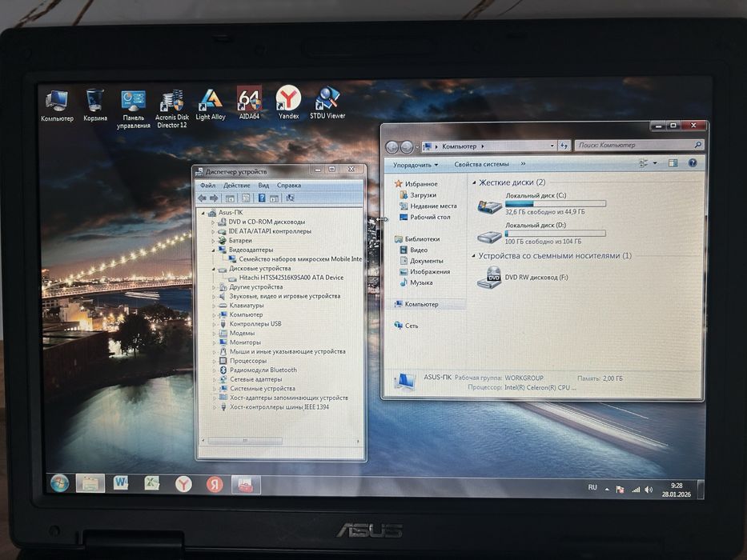Toggle console tree button in Device Manager toolbar

tap(230, 198)
